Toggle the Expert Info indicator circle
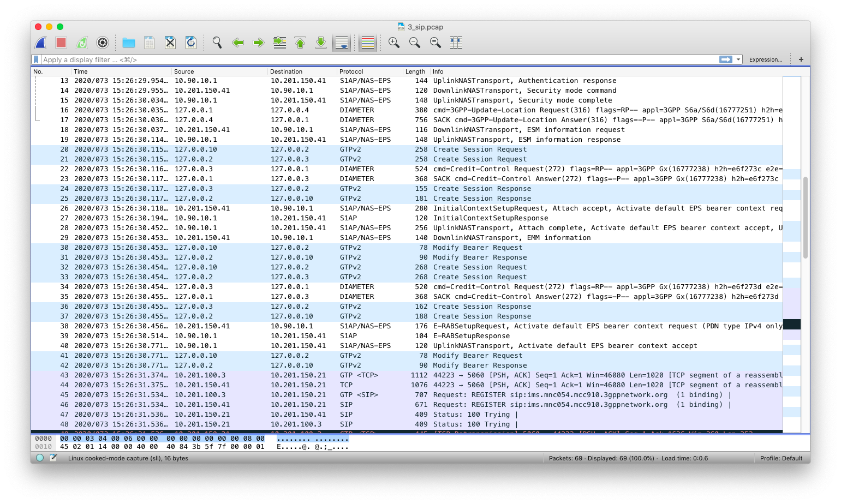 pyautogui.click(x=39, y=458)
